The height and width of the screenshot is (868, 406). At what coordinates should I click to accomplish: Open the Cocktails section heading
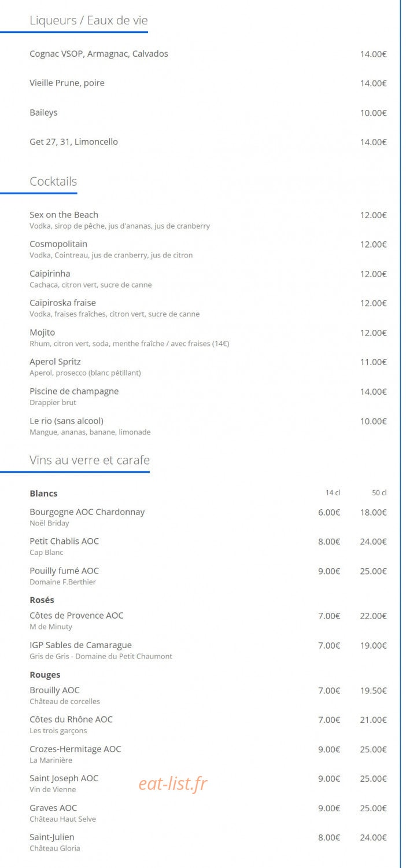[53, 182]
